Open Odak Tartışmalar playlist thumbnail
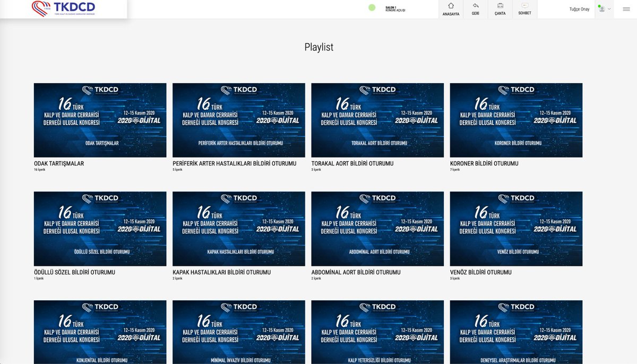Viewport: 637px width, 364px height. pyautogui.click(x=100, y=120)
